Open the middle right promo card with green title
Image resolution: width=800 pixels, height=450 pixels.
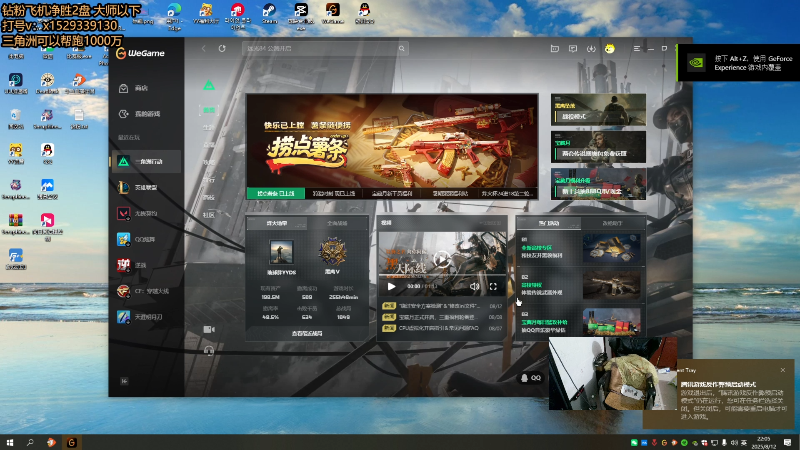click(x=598, y=147)
